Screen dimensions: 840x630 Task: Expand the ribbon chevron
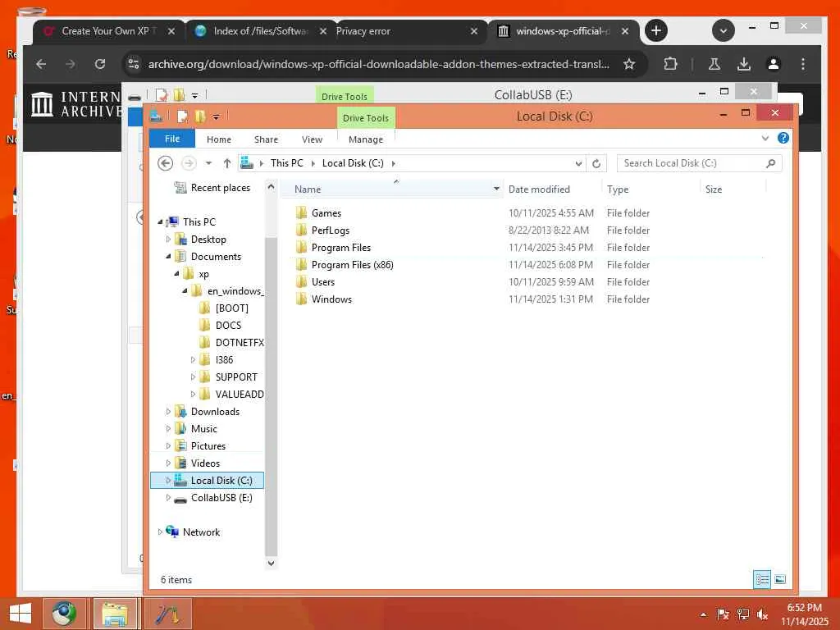click(765, 138)
